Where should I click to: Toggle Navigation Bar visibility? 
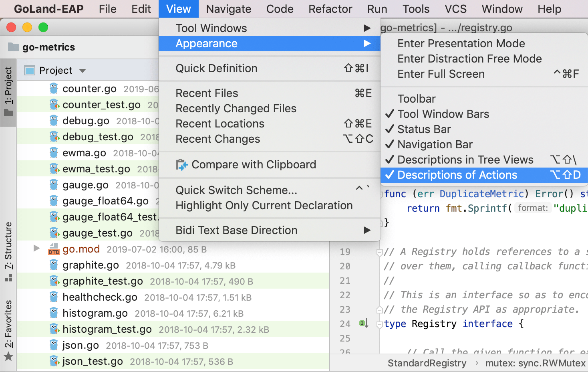(484, 144)
